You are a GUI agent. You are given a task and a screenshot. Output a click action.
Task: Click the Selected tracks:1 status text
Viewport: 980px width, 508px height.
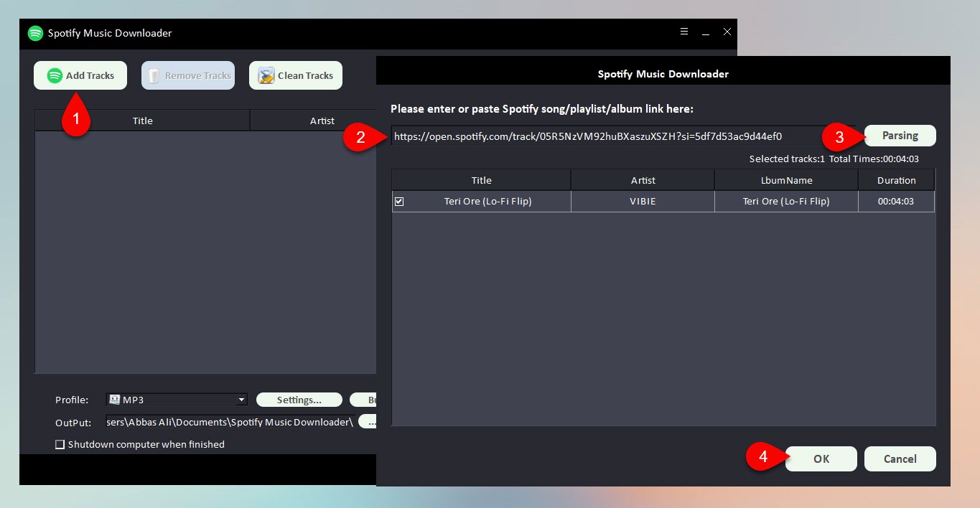click(x=787, y=159)
